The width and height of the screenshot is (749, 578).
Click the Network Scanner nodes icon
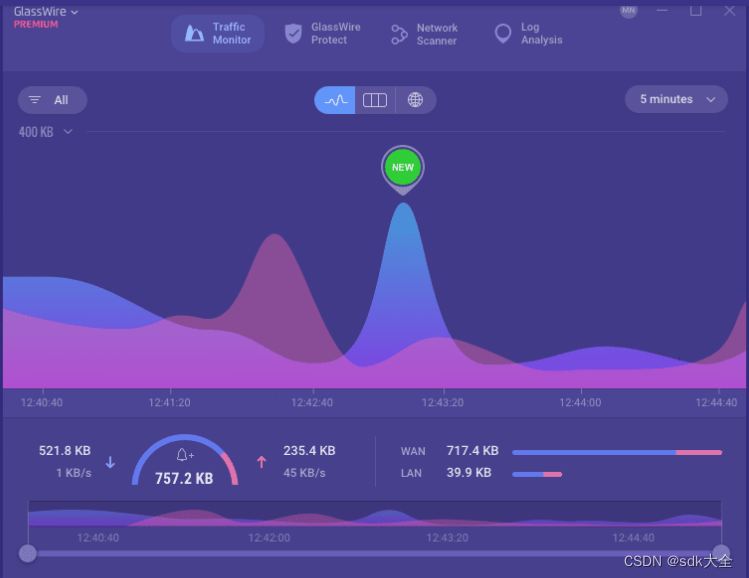[399, 34]
